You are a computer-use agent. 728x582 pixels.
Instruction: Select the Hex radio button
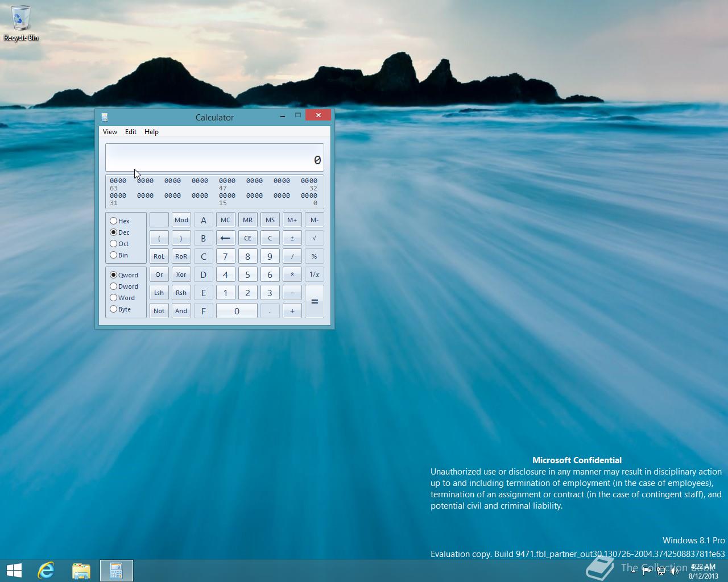(x=119, y=221)
